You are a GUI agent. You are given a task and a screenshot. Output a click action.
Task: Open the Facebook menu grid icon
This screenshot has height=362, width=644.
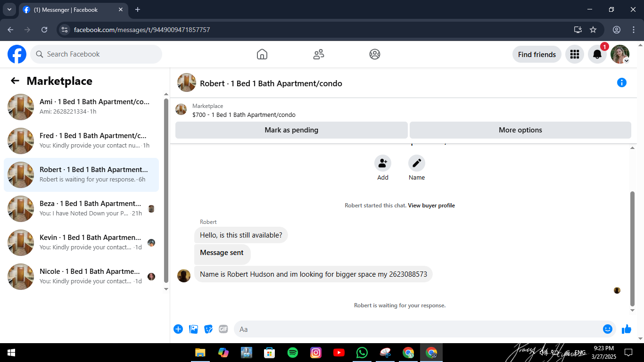575,54
